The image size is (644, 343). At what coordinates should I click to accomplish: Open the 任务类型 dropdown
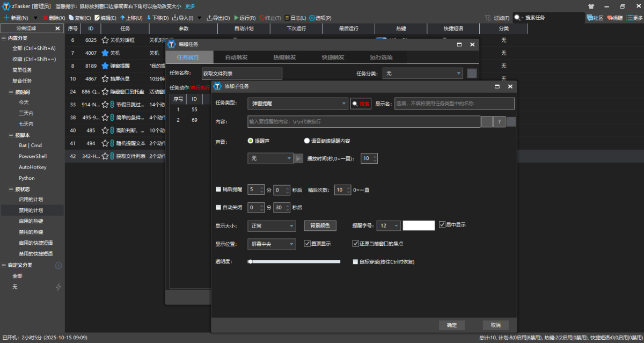click(x=344, y=104)
